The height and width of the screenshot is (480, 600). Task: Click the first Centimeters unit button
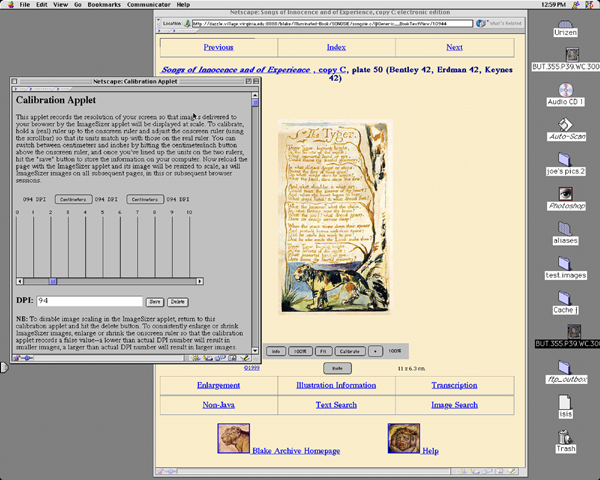tap(73, 199)
